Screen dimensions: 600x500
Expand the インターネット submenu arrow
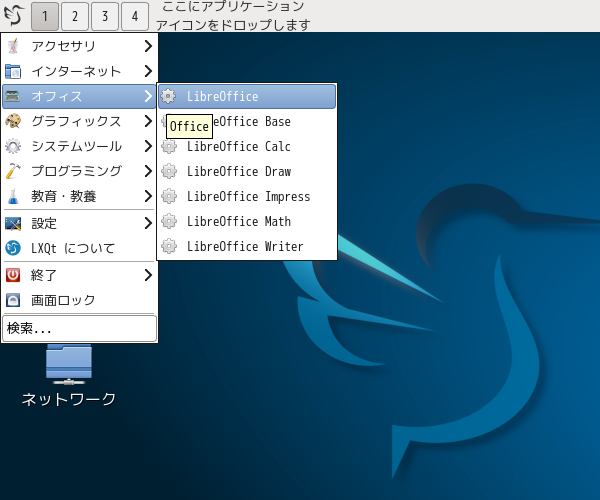tap(148, 71)
